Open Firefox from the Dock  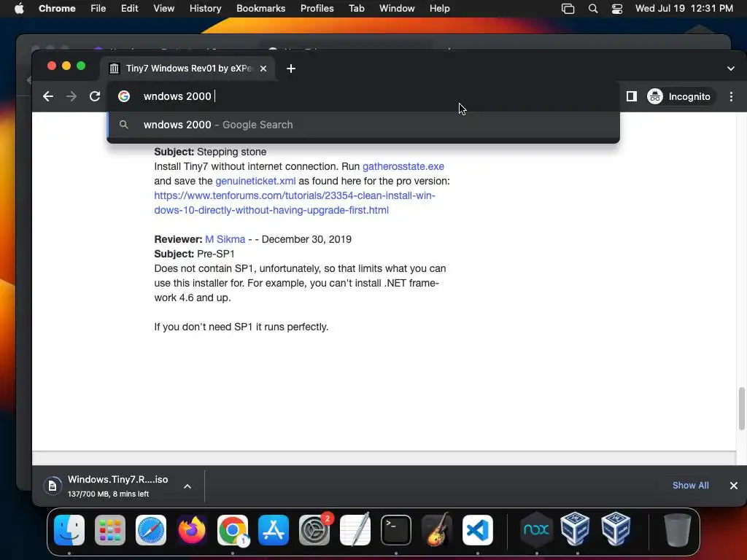pyautogui.click(x=192, y=530)
